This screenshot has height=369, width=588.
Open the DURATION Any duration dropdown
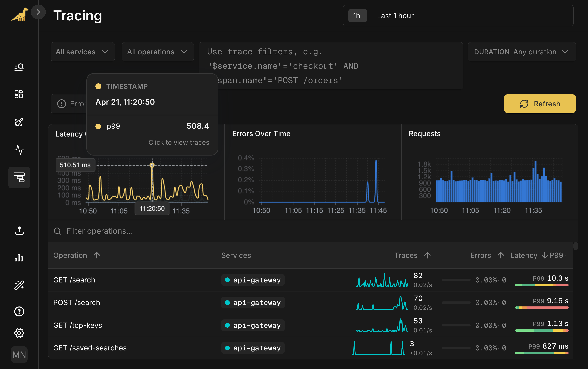pyautogui.click(x=522, y=52)
